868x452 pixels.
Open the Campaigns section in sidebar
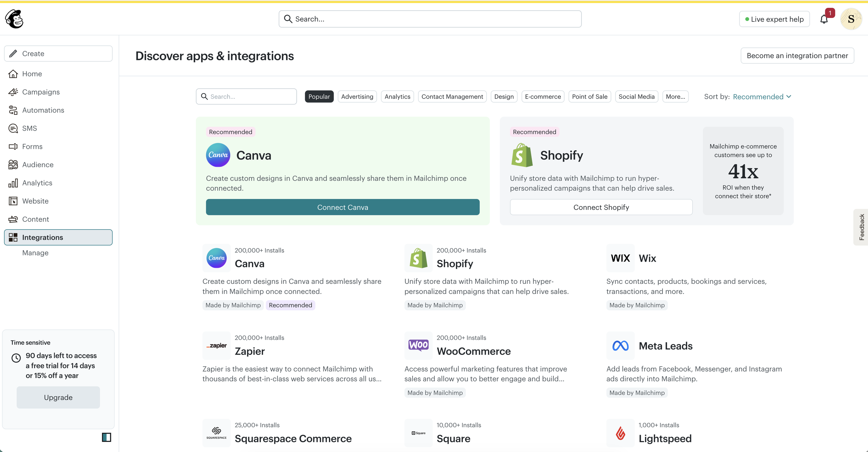click(58, 92)
